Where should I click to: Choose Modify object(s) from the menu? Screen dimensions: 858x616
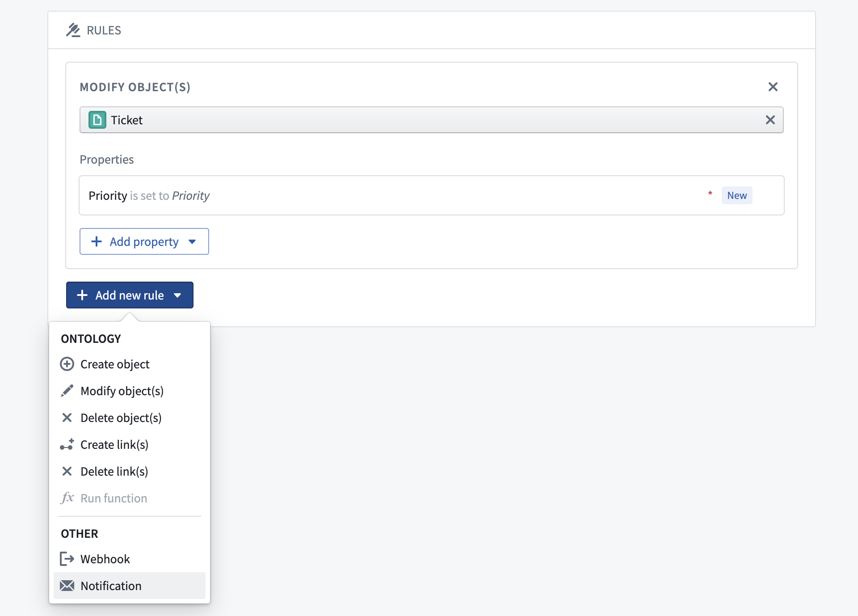point(130,391)
